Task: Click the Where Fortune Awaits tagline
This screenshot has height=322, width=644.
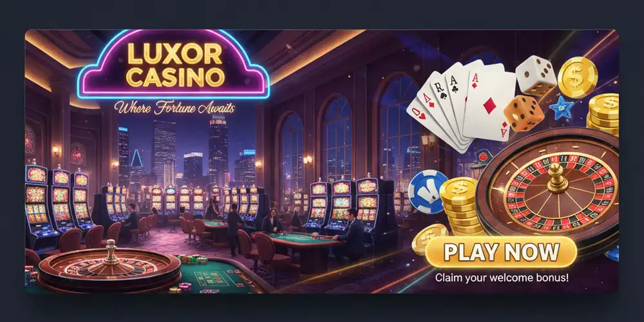Action: [x=175, y=108]
